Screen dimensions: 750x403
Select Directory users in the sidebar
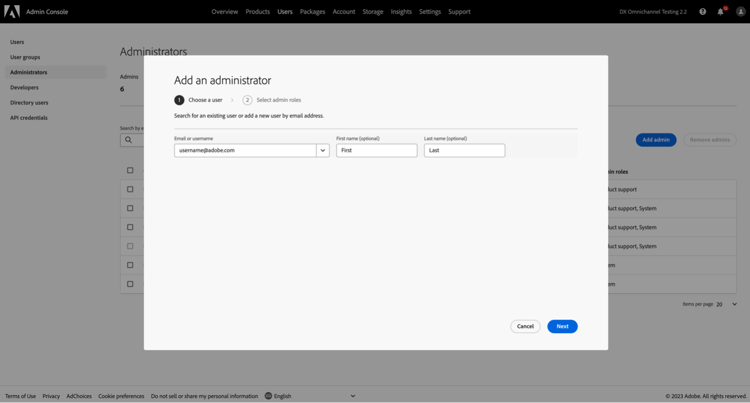pos(55,102)
